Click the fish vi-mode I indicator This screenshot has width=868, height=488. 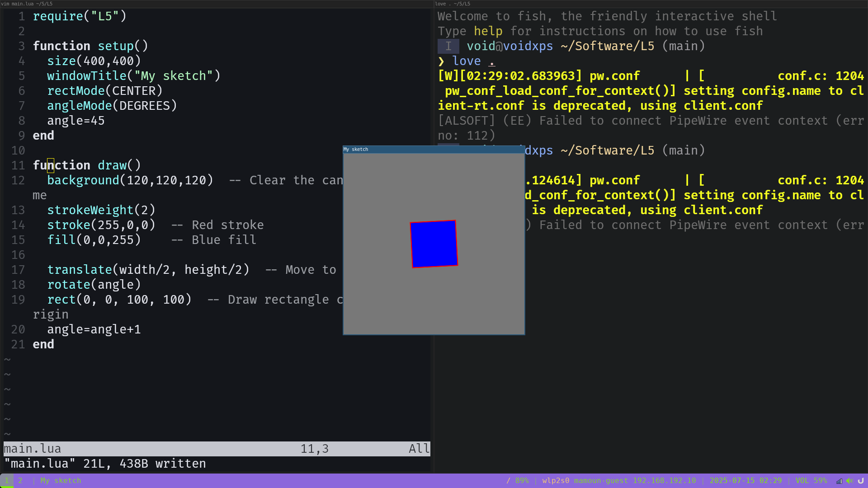point(448,46)
